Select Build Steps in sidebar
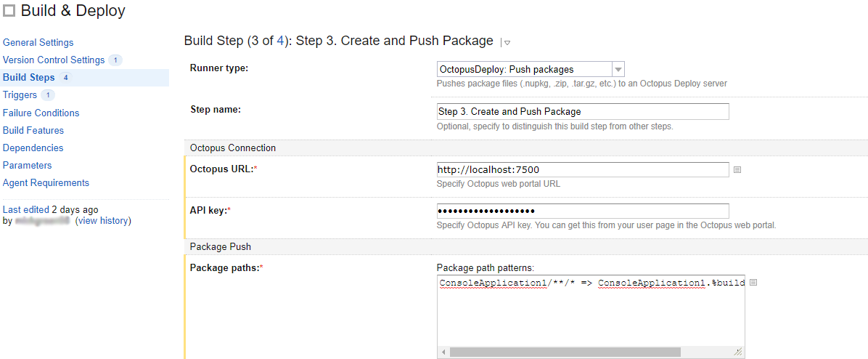Image resolution: width=868 pixels, height=359 pixels. 29,78
